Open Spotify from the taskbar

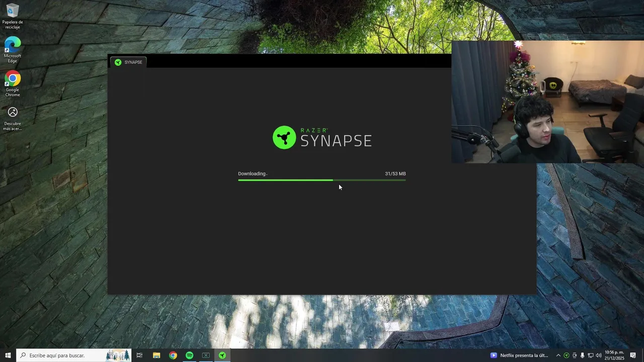(x=189, y=355)
